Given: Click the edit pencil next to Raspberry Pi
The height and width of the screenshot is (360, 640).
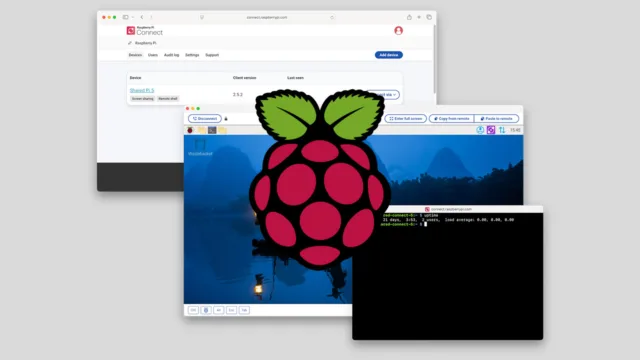Looking at the screenshot, I should [130, 43].
